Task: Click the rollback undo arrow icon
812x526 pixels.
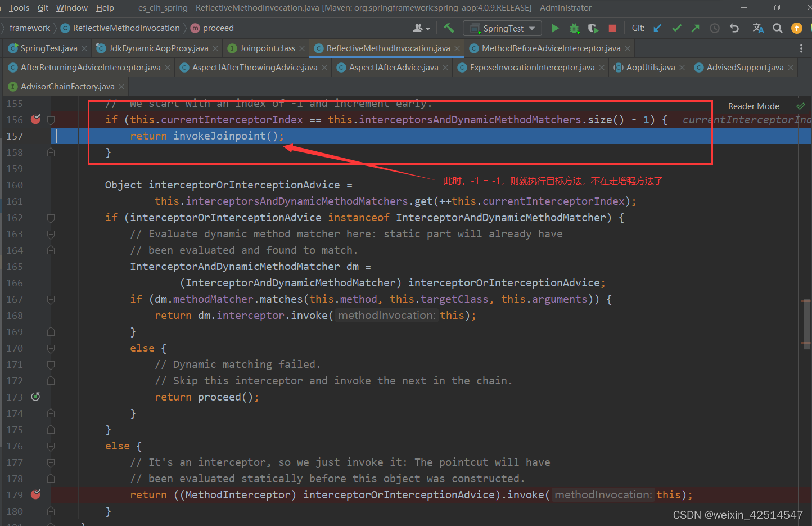Action: tap(734, 28)
